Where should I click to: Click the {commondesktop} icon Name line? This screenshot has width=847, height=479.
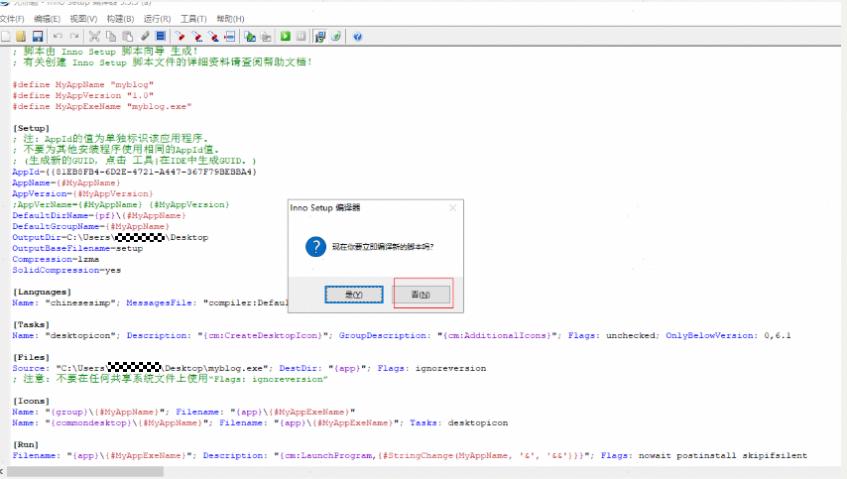[x=260, y=422]
